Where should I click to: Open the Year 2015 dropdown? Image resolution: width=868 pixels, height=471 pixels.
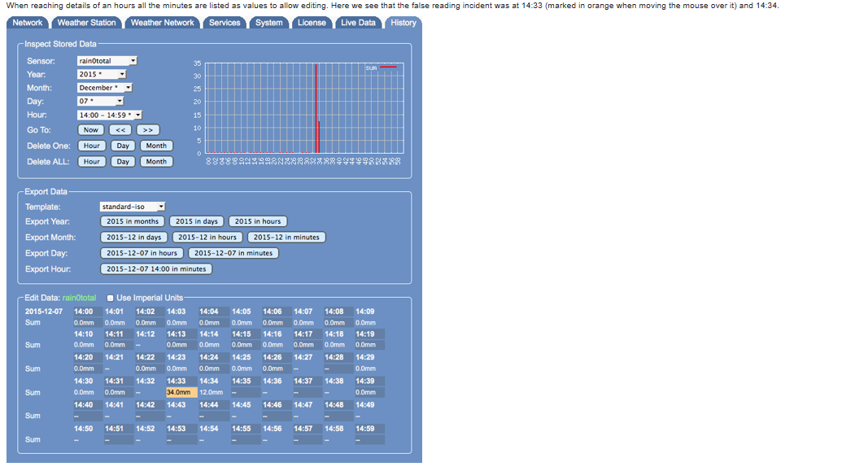tap(102, 74)
